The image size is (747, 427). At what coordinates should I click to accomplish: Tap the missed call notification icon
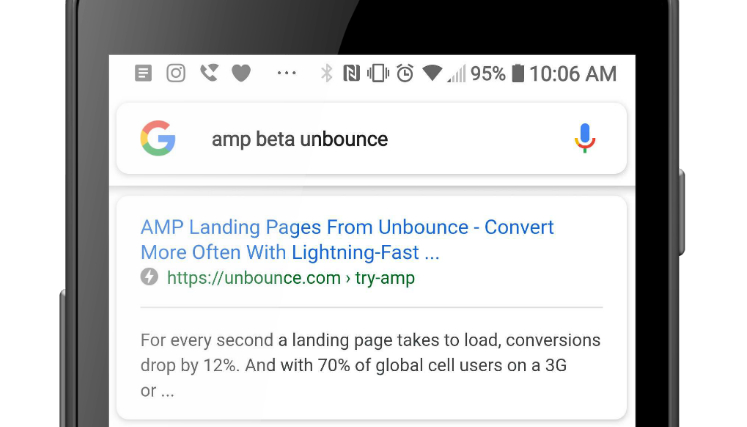point(209,73)
